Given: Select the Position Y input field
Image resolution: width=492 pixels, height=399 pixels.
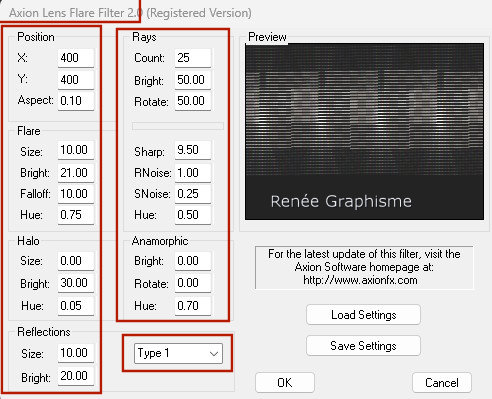Looking at the screenshot, I should click(x=76, y=80).
